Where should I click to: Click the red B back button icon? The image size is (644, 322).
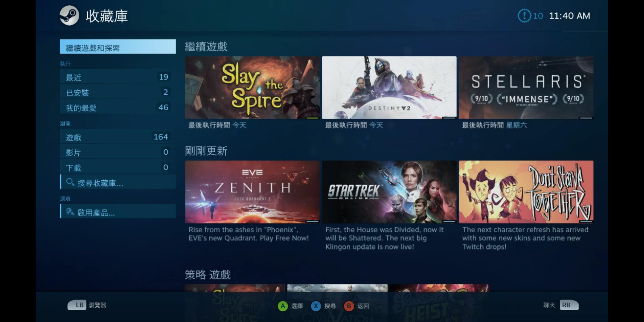[349, 306]
